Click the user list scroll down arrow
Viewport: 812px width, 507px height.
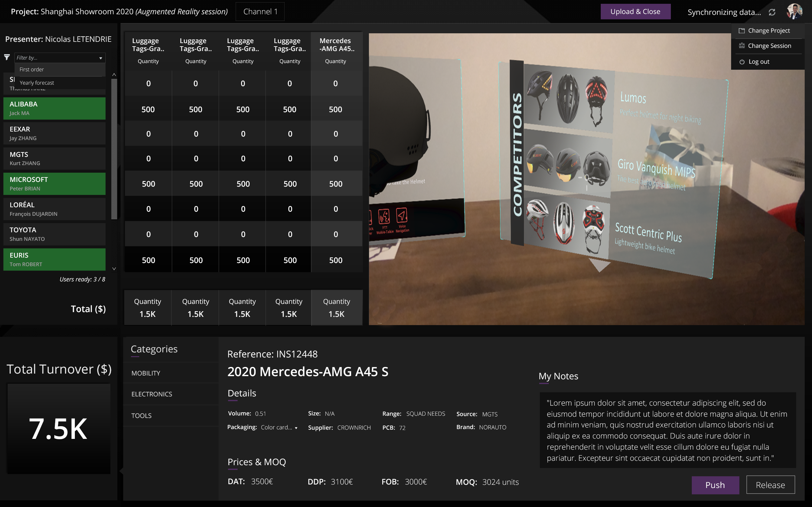114,269
